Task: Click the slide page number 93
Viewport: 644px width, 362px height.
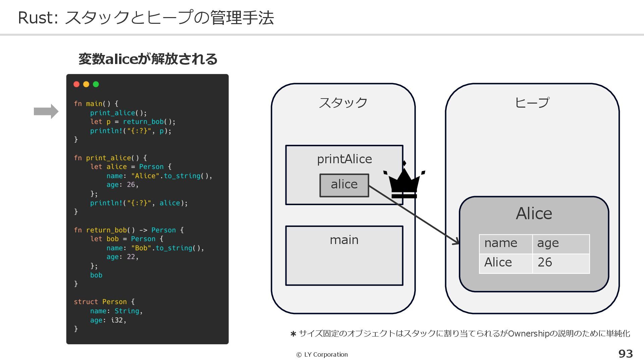Action: pos(625,354)
